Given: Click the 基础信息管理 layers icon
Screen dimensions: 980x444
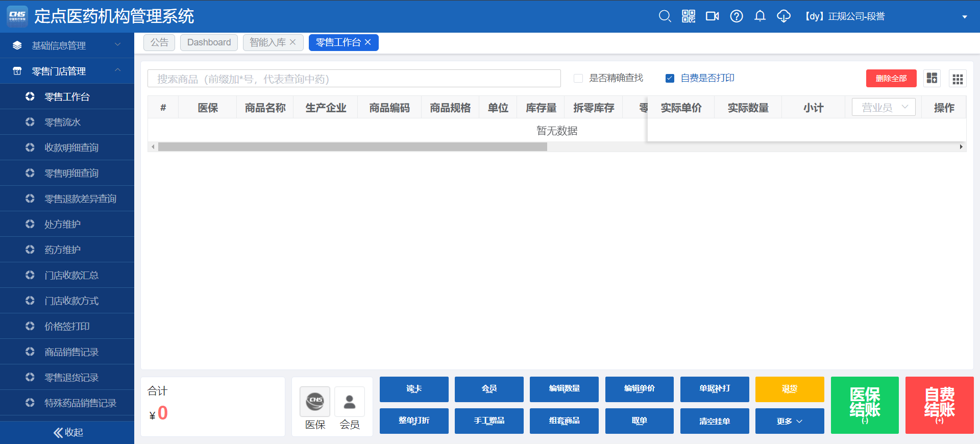Looking at the screenshot, I should [x=17, y=45].
